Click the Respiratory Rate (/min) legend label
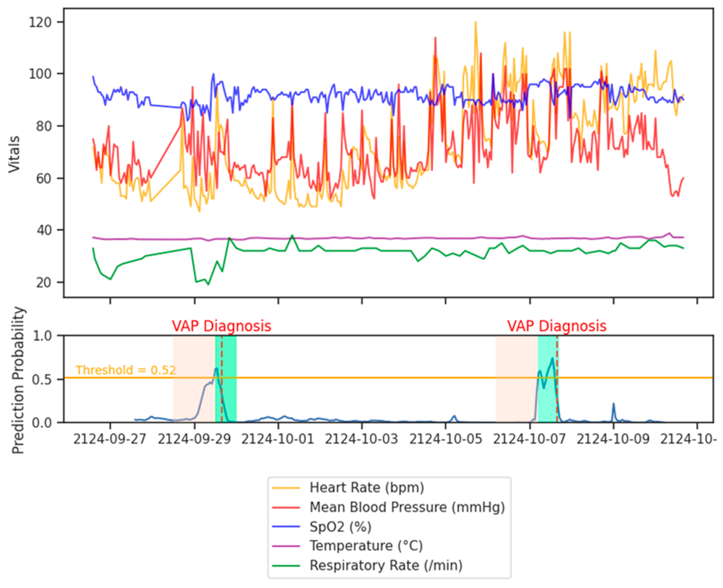Viewport: 723px width, 588px height. 386,565
